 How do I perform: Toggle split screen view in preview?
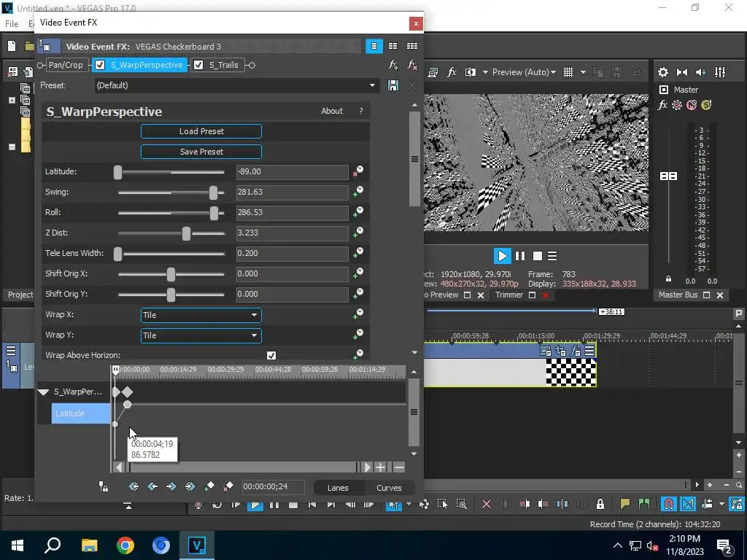pos(471,72)
